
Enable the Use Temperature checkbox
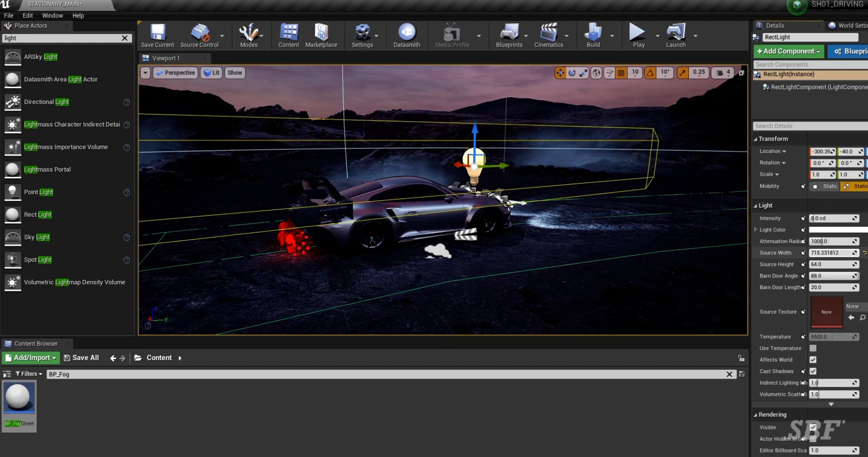click(813, 348)
